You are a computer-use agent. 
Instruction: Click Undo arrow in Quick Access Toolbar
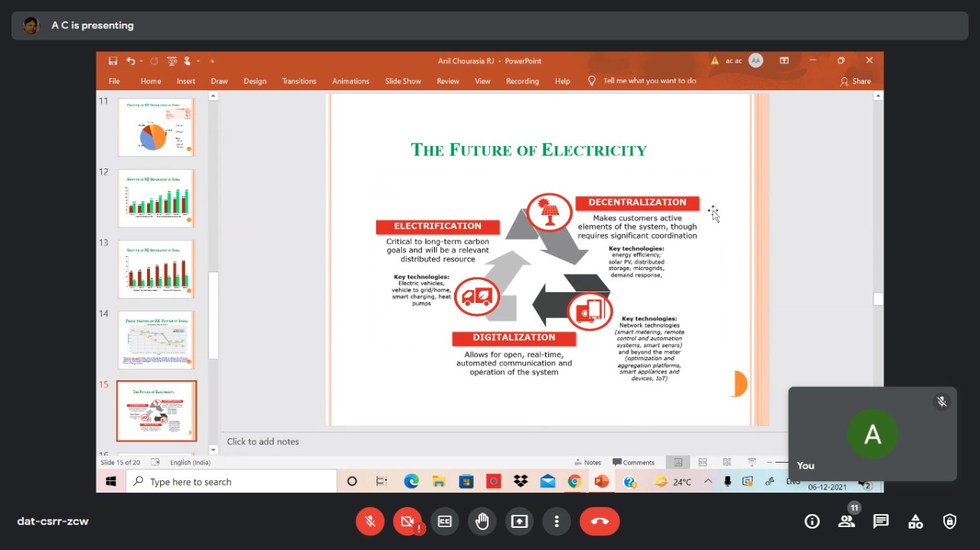[x=130, y=61]
